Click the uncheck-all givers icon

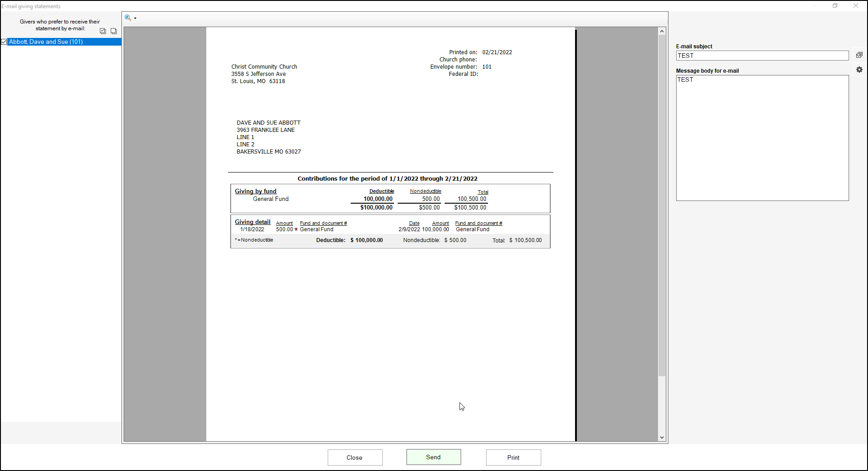[x=114, y=31]
